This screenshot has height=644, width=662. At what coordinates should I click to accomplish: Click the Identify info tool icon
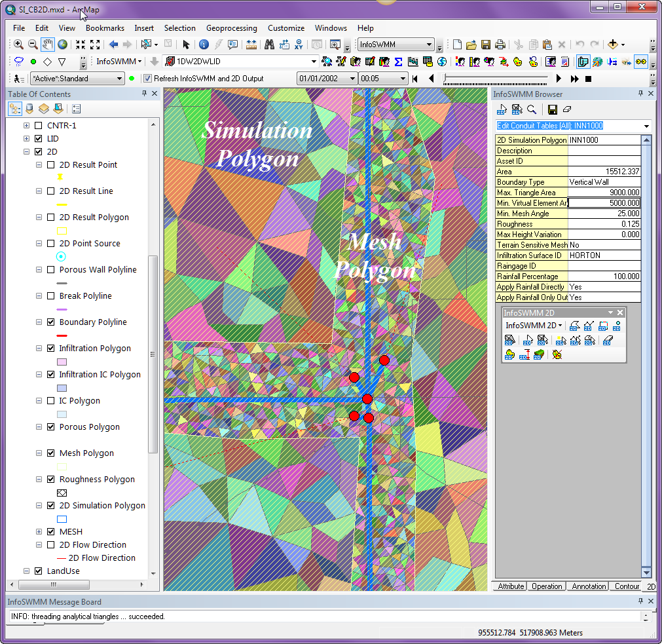pyautogui.click(x=204, y=45)
